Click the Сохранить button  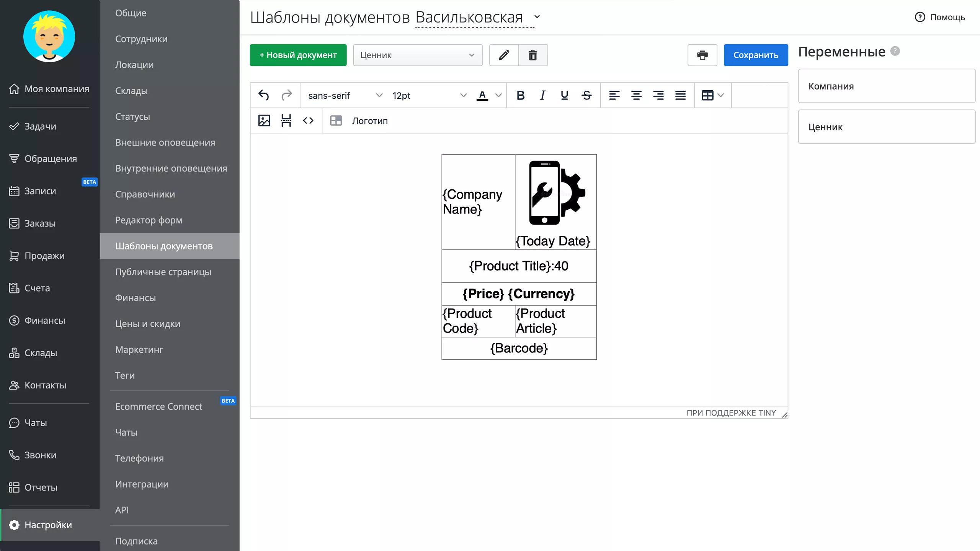click(x=756, y=55)
